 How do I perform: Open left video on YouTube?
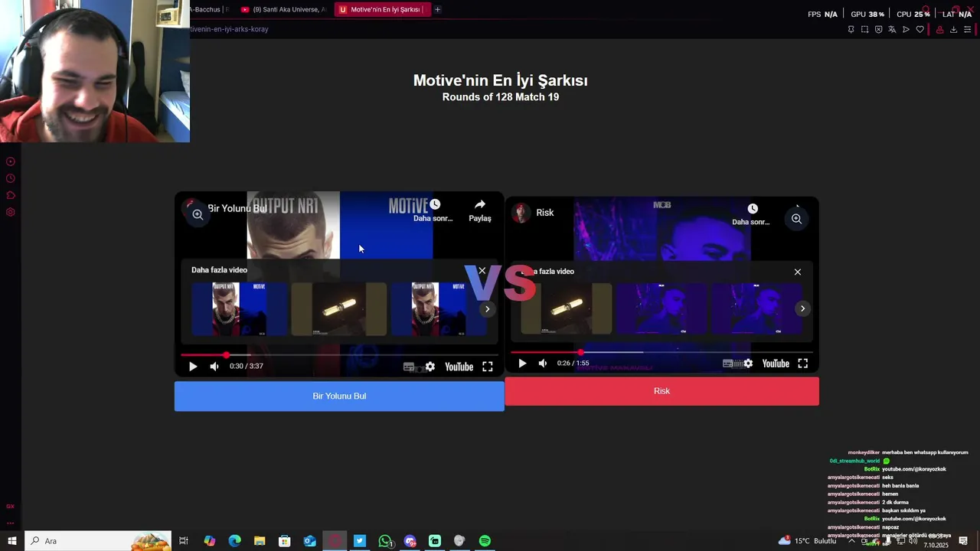pyautogui.click(x=459, y=367)
